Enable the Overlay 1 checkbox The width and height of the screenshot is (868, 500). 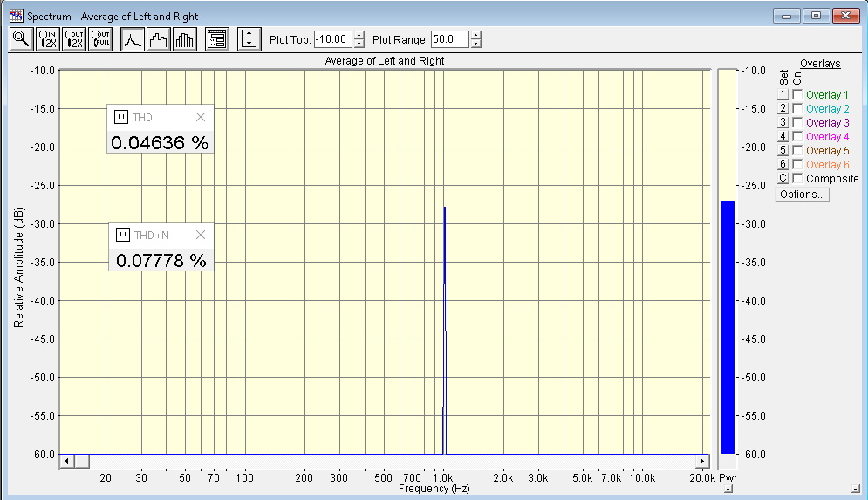(797, 95)
